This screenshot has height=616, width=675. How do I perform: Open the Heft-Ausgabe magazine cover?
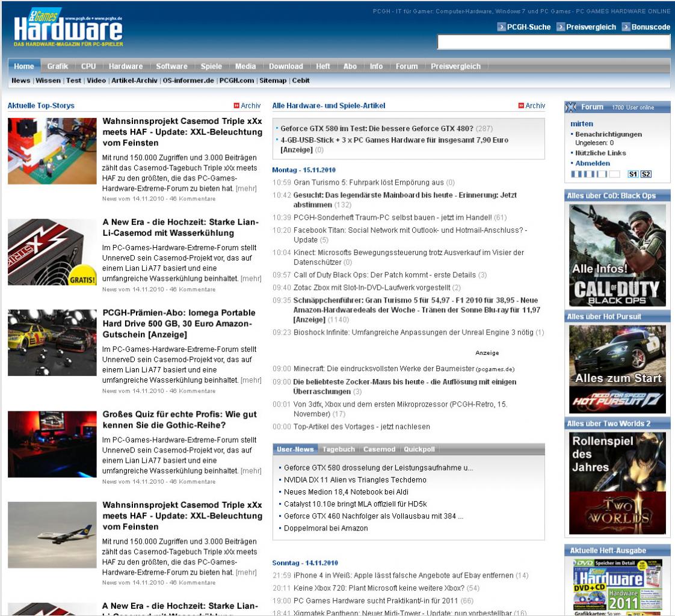(x=617, y=586)
